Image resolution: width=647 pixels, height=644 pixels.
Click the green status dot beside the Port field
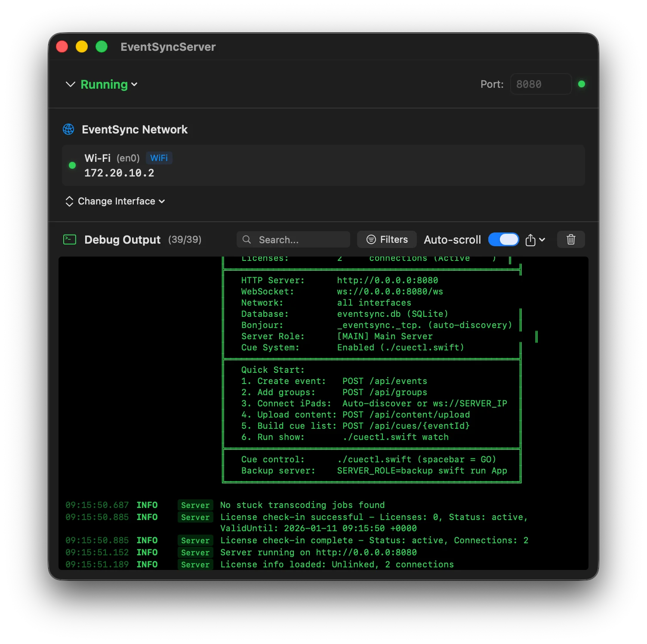tap(582, 84)
